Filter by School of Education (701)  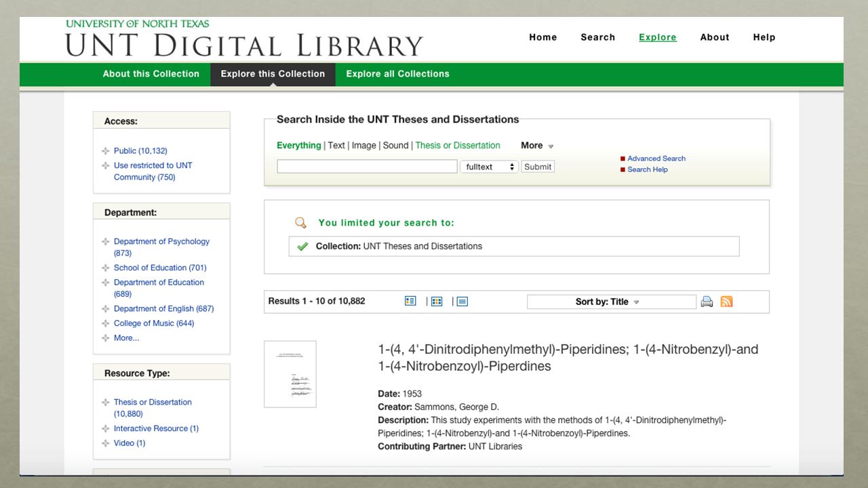160,268
